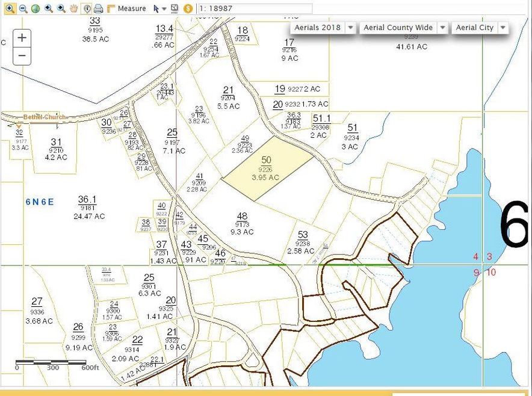The width and height of the screenshot is (532, 396).
Task: Go to next map extent
Action: click(61, 8)
